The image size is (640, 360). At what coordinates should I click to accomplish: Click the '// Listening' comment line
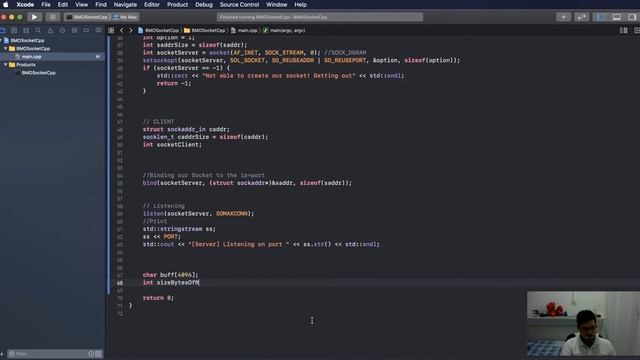[x=164, y=206]
